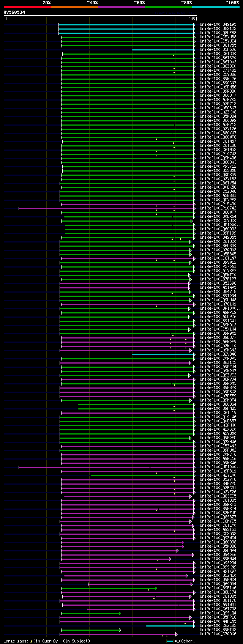Select the UniRef100_A2YL00 label
Screen dimensions: 243x644
218,475
